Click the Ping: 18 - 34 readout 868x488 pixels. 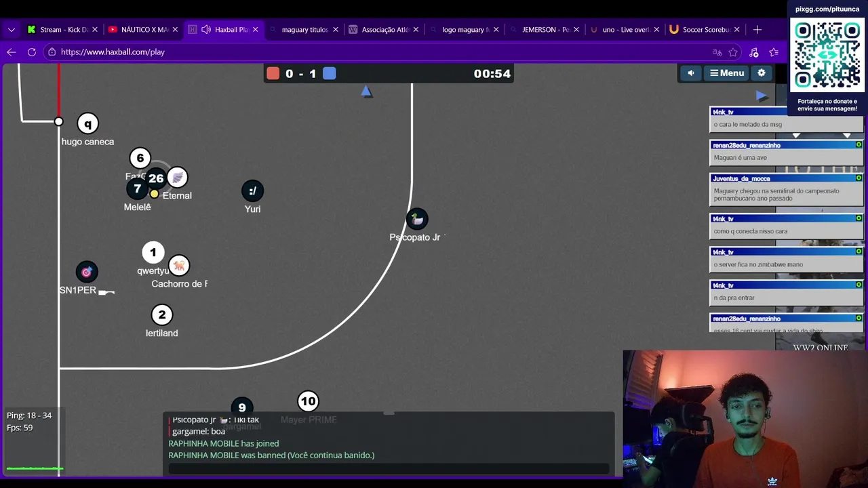29,415
